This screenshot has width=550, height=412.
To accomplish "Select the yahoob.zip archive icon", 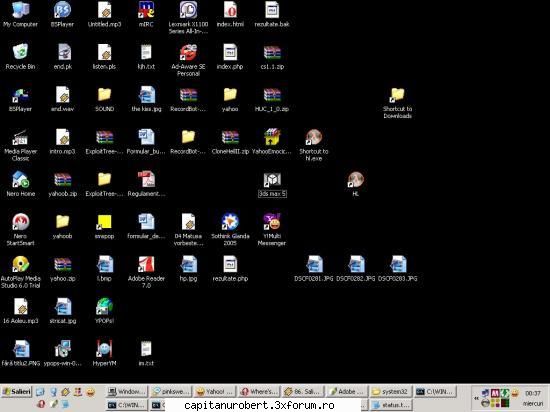I will tap(62, 179).
